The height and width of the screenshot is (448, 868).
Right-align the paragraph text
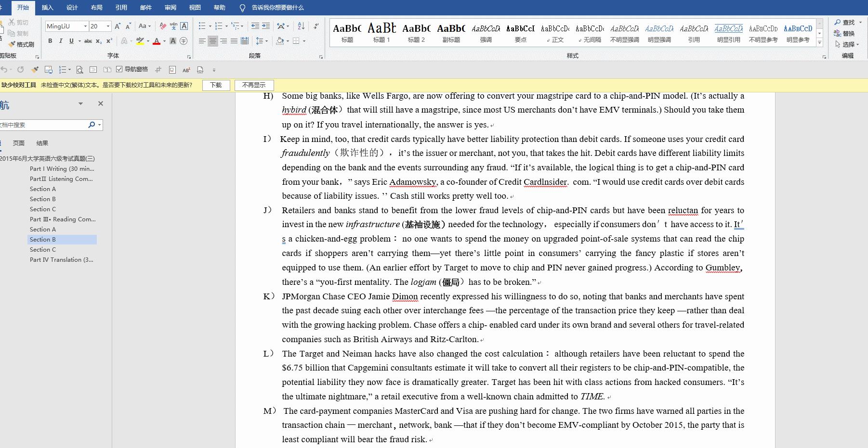click(224, 41)
